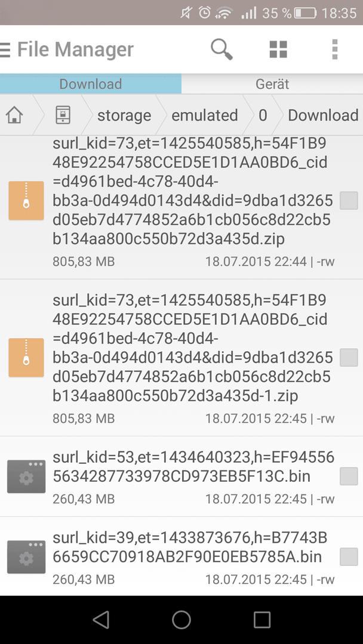The height and width of the screenshot is (644, 363).
Task: Tap the surl_kid=53 bin file icon
Action: [26, 476]
